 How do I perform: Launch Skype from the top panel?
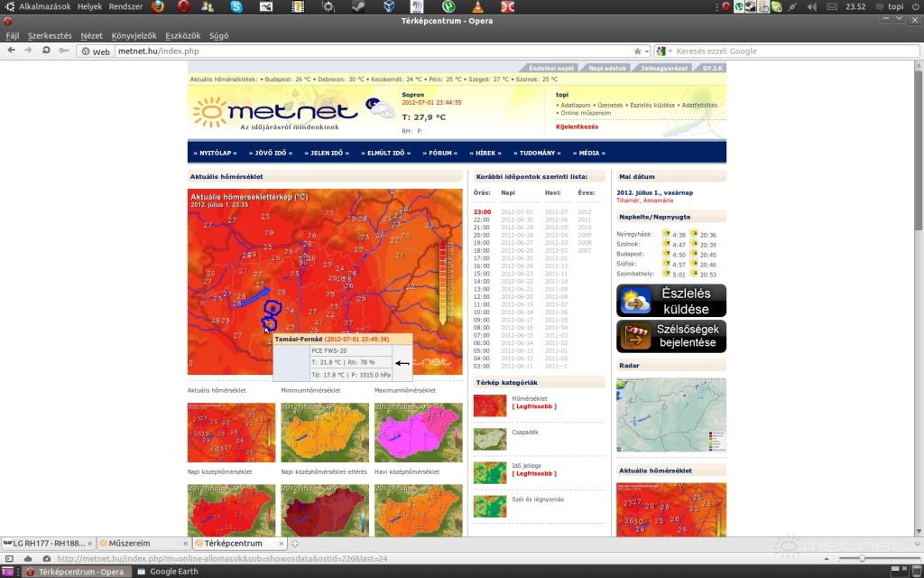[236, 6]
